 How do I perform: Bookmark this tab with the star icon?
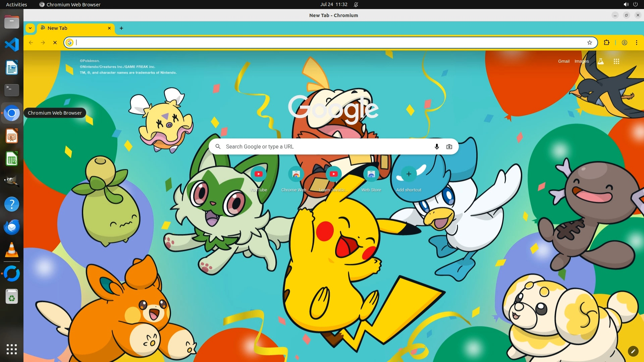(x=590, y=43)
